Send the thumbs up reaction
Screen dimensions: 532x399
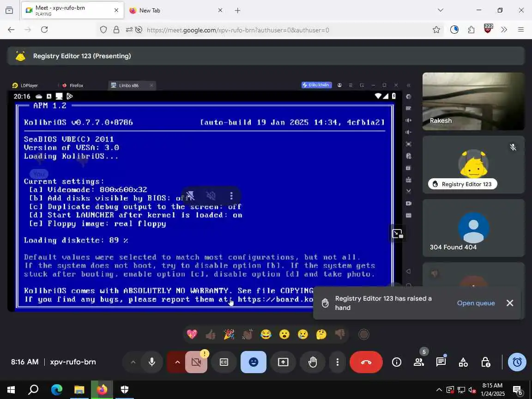pyautogui.click(x=211, y=334)
